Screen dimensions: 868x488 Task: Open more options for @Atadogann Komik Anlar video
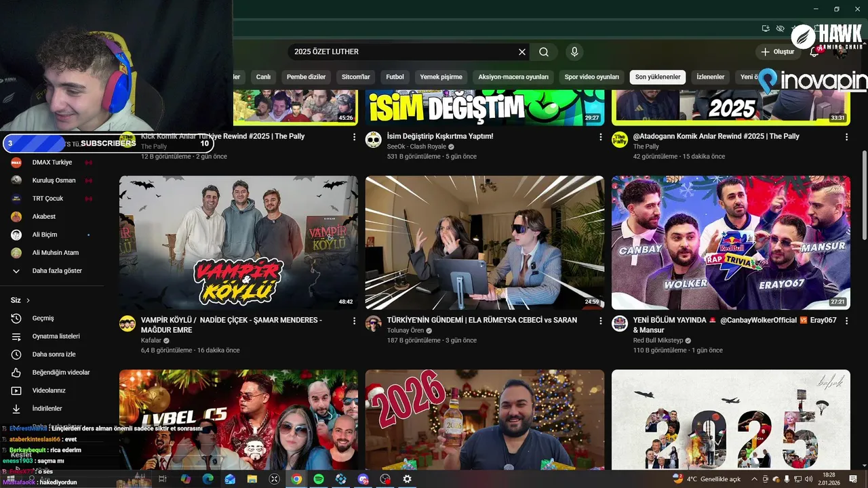pos(846,137)
